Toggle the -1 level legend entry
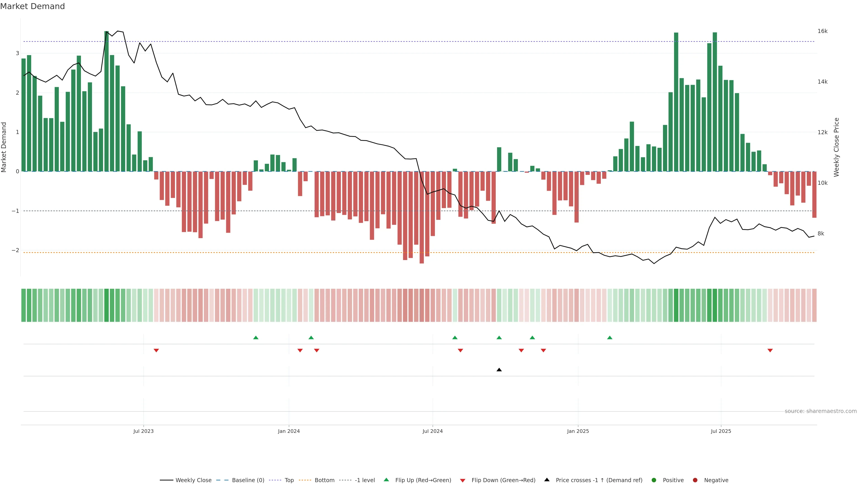Screen dimensions: 868x488 coord(365,480)
